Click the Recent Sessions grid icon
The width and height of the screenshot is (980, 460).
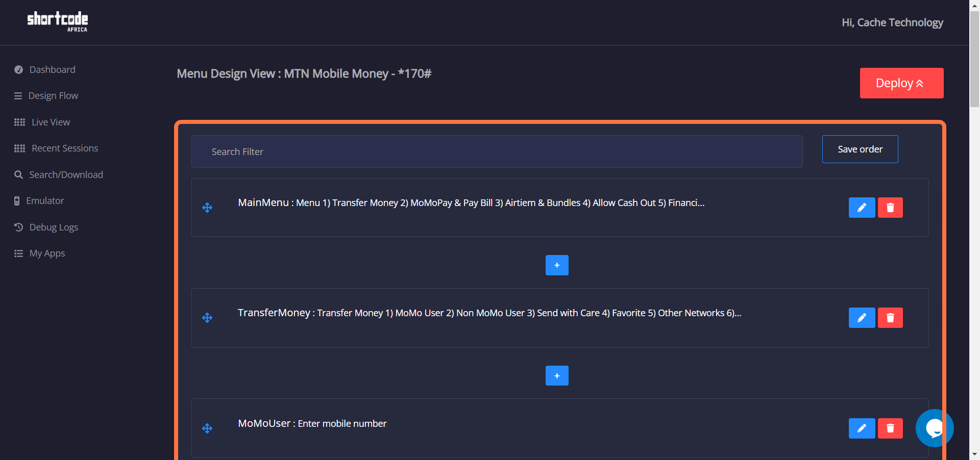click(x=19, y=148)
